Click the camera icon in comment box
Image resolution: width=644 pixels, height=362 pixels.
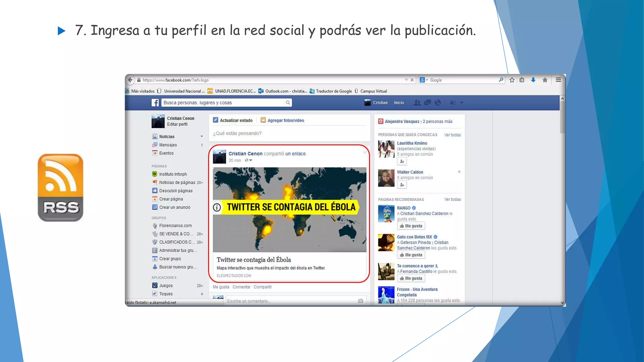point(361,301)
